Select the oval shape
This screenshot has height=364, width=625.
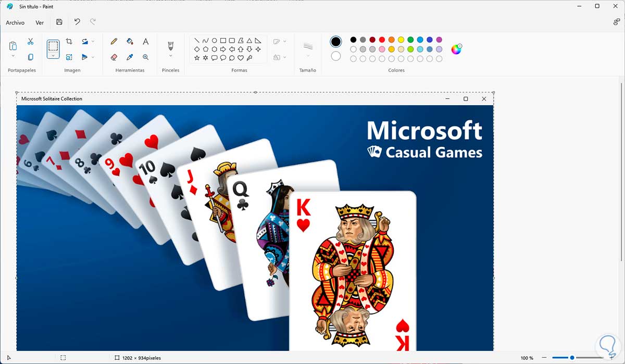point(215,40)
